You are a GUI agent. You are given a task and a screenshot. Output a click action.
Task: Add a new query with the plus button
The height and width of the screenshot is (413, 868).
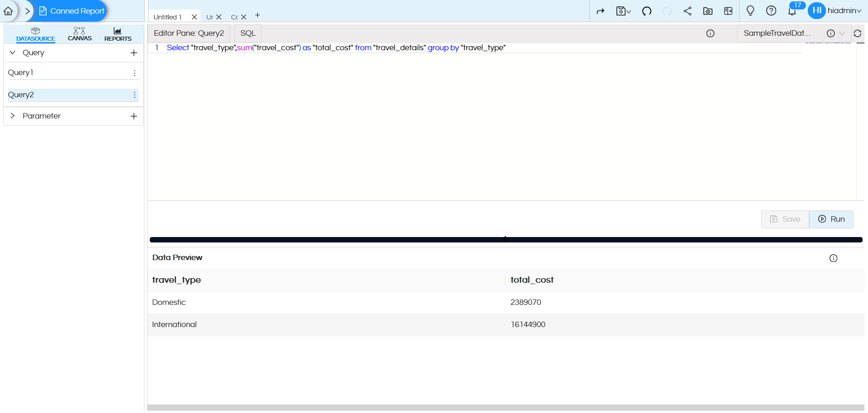point(134,53)
